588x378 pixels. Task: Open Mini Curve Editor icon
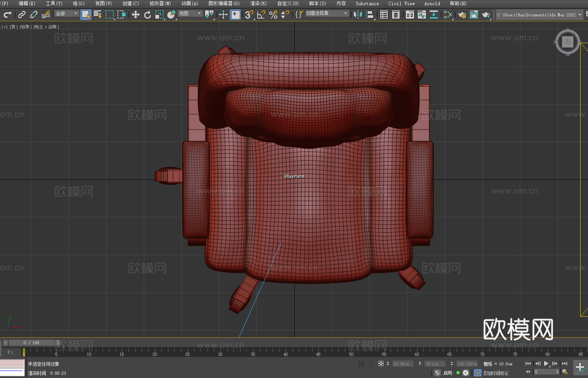click(x=10, y=352)
